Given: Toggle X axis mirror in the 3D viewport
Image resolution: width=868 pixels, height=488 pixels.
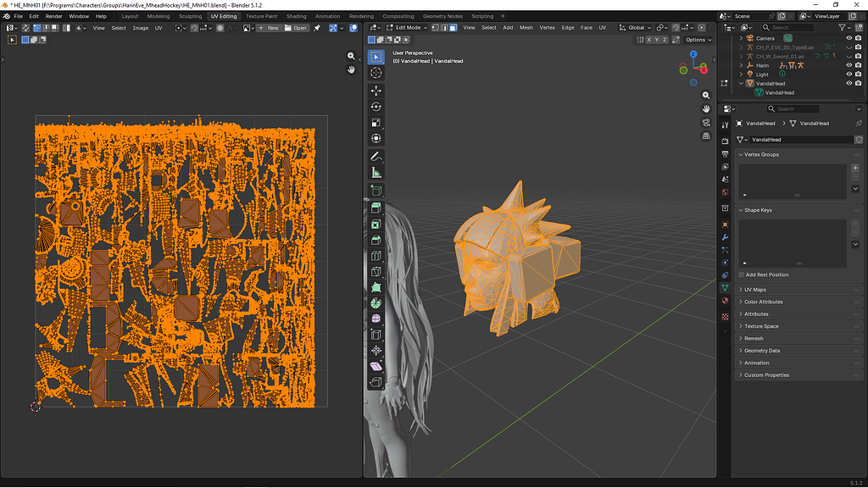Looking at the screenshot, I should pyautogui.click(x=648, y=40).
